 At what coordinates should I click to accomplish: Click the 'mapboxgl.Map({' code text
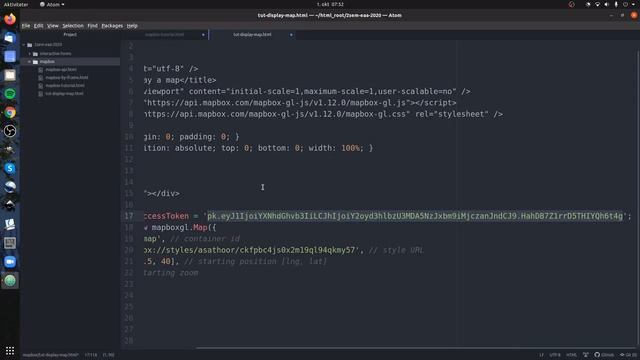[184, 227]
